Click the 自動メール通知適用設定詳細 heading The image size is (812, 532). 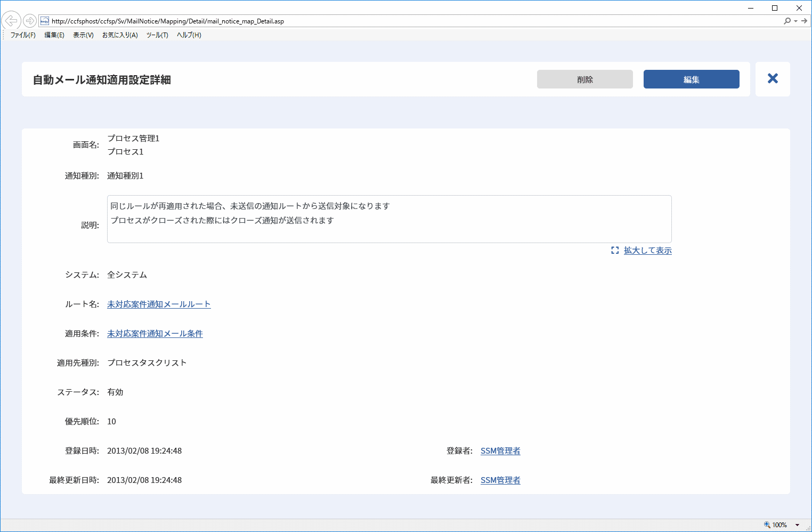[102, 80]
